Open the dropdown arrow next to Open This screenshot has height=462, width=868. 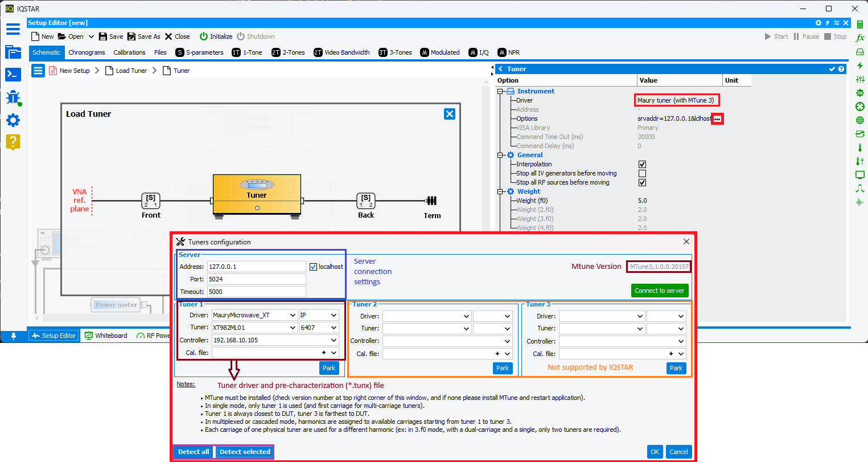(90, 36)
